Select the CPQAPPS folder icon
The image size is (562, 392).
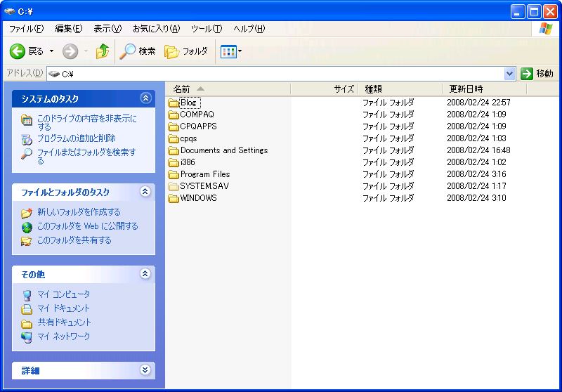[x=174, y=126]
